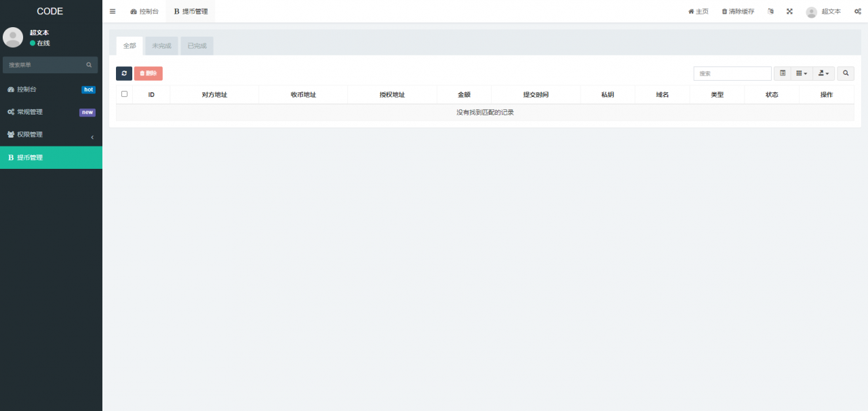Open 常规管理 in the sidebar
Screen dimensions: 868x411
pyautogui.click(x=51, y=112)
